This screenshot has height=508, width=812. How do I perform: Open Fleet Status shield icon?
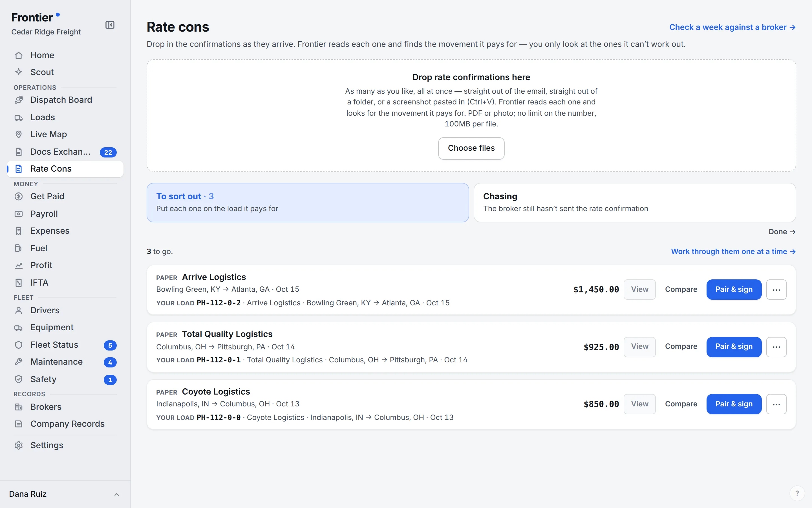(x=19, y=345)
